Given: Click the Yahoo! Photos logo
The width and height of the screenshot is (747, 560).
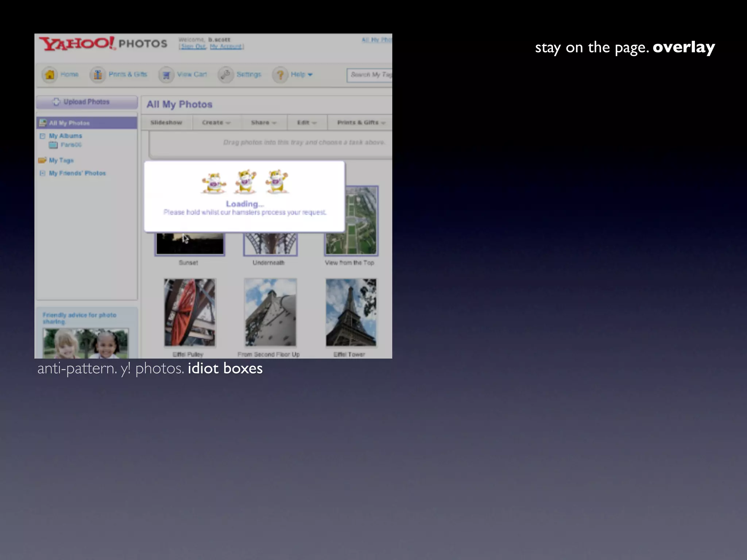Looking at the screenshot, I should 103,44.
